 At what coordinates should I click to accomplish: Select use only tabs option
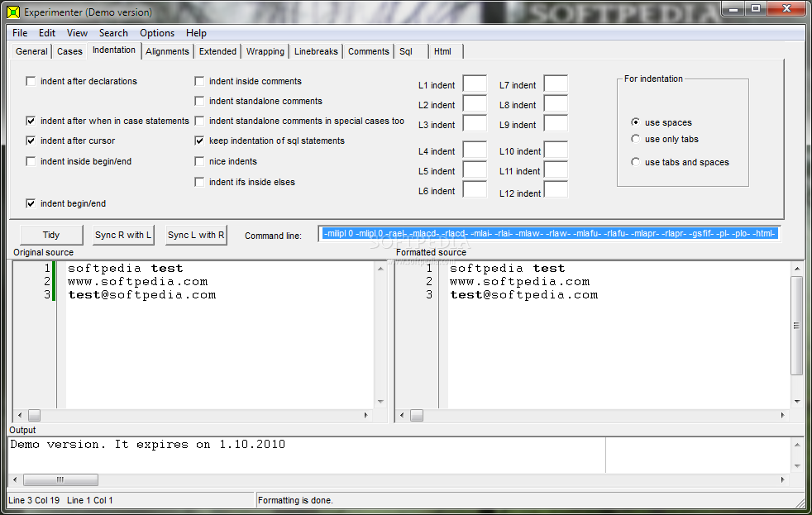(635, 139)
